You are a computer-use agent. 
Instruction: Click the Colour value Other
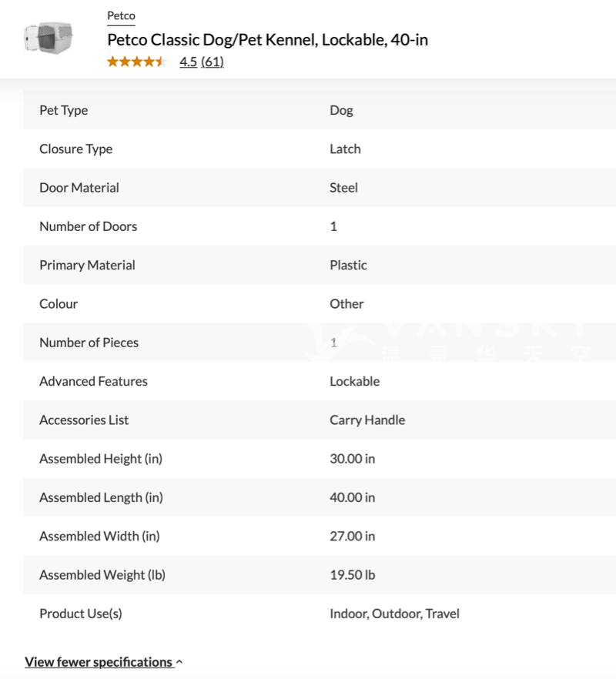pos(346,304)
